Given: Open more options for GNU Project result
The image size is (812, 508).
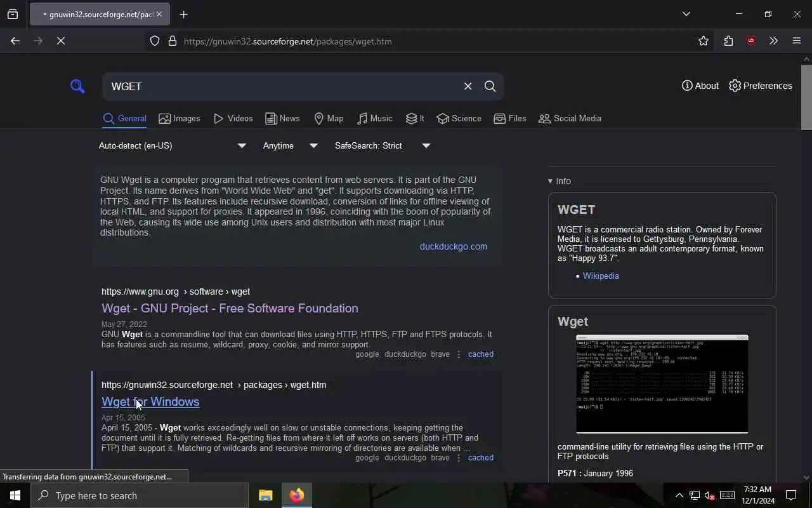Looking at the screenshot, I should coord(459,354).
